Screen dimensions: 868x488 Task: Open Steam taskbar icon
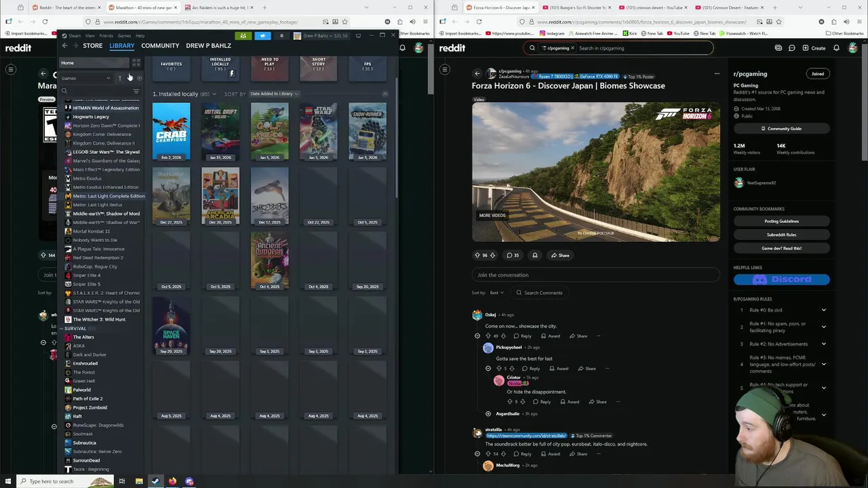tap(155, 481)
